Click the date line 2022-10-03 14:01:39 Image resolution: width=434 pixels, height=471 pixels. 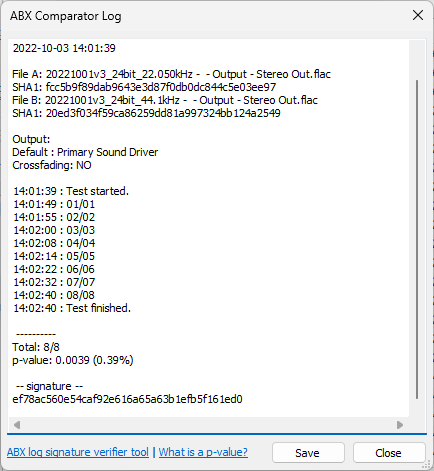pyautogui.click(x=64, y=48)
